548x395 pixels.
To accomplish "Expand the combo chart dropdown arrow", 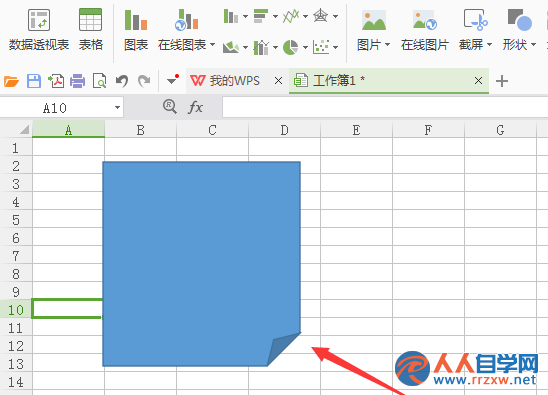I will tap(275, 47).
